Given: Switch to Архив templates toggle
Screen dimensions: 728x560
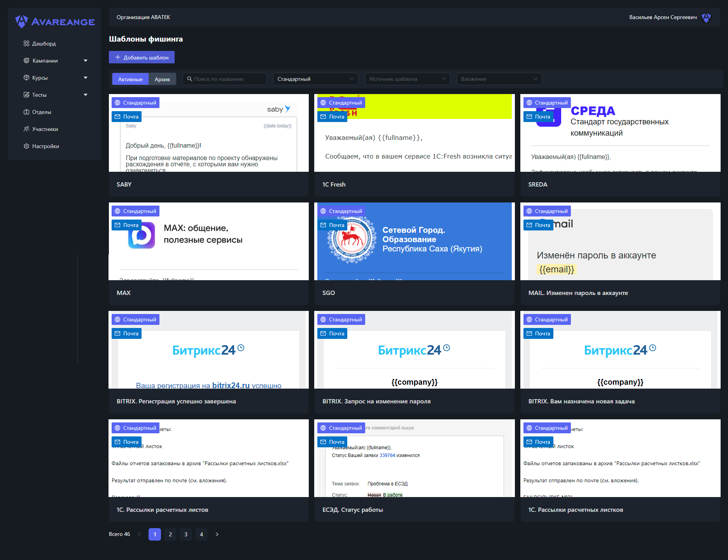Looking at the screenshot, I should (x=162, y=79).
